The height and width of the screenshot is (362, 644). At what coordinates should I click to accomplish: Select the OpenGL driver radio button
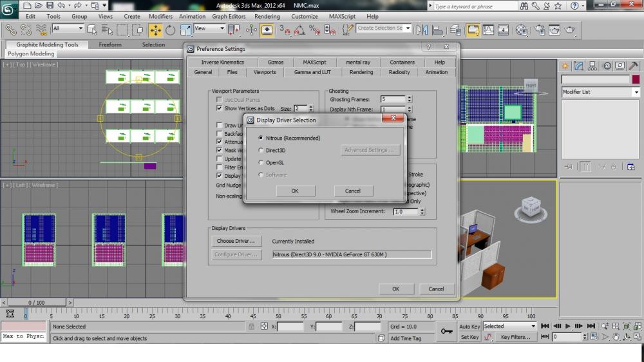coord(261,163)
